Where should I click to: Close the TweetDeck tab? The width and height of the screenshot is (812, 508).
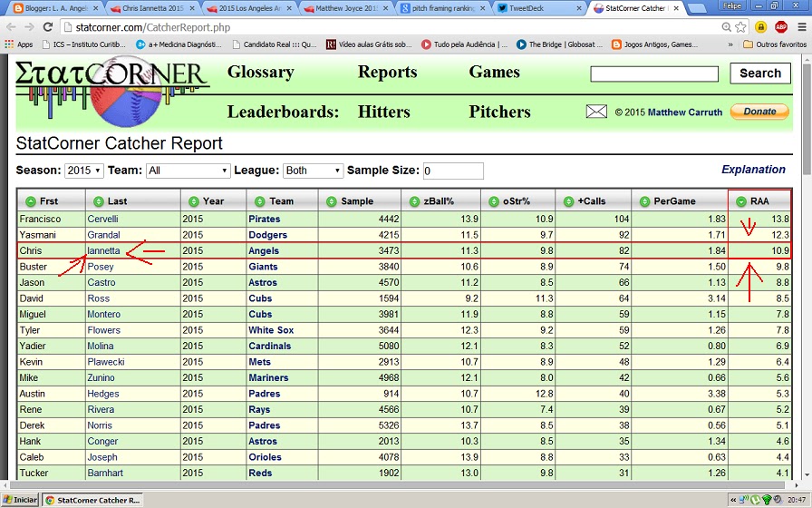(x=579, y=8)
